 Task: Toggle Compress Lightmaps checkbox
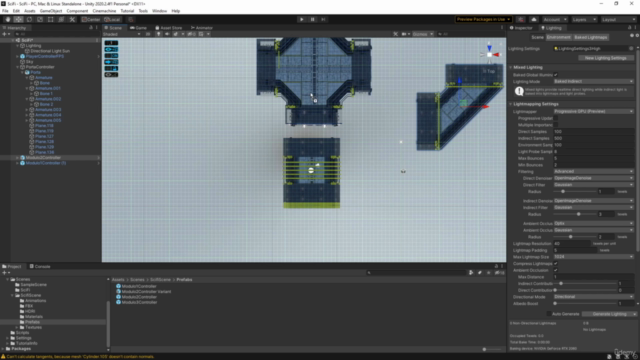click(556, 264)
